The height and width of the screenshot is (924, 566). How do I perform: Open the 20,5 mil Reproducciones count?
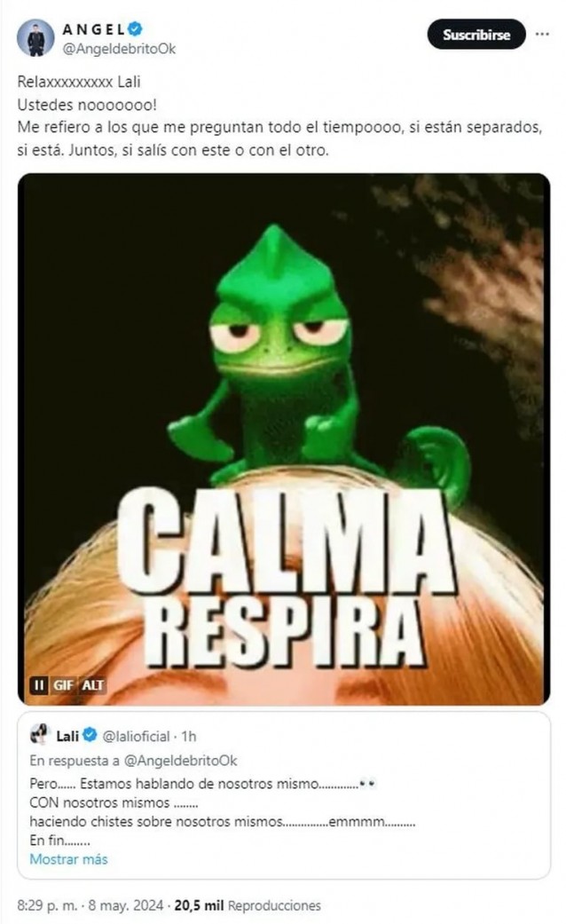pyautogui.click(x=248, y=905)
